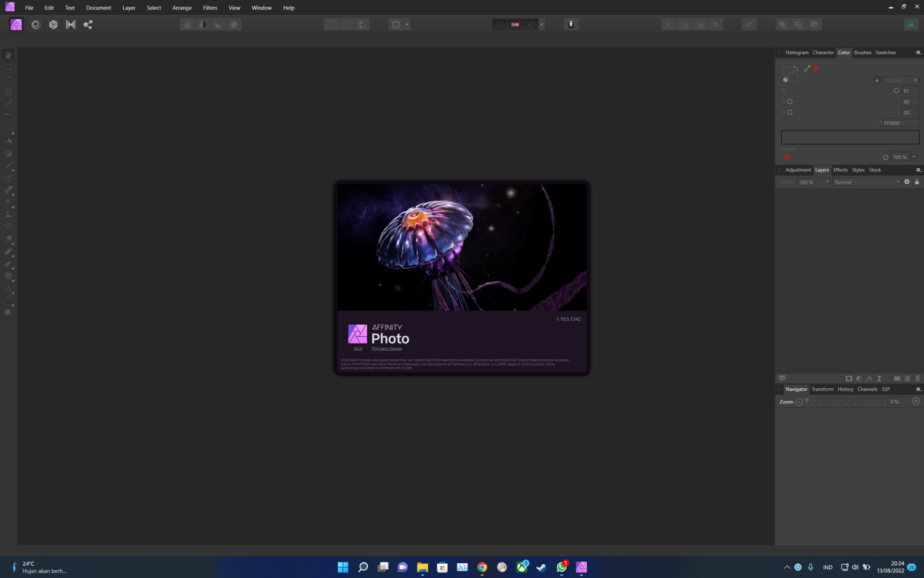Toggle the color model lock icon
Screen dimensions: 924x578
[877, 80]
